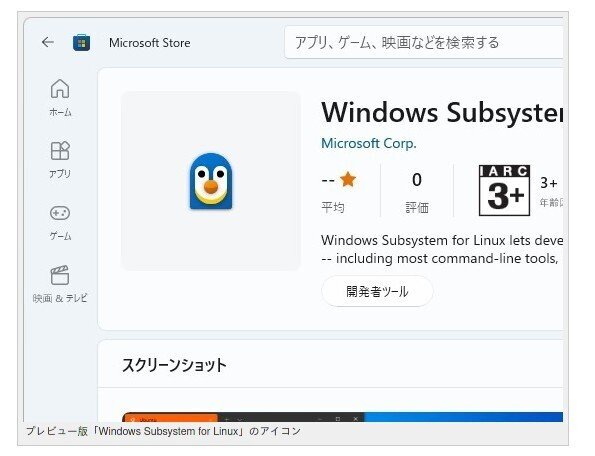Click the IARC 3+ rating badge
The height and width of the screenshot is (456, 595).
[x=504, y=190]
